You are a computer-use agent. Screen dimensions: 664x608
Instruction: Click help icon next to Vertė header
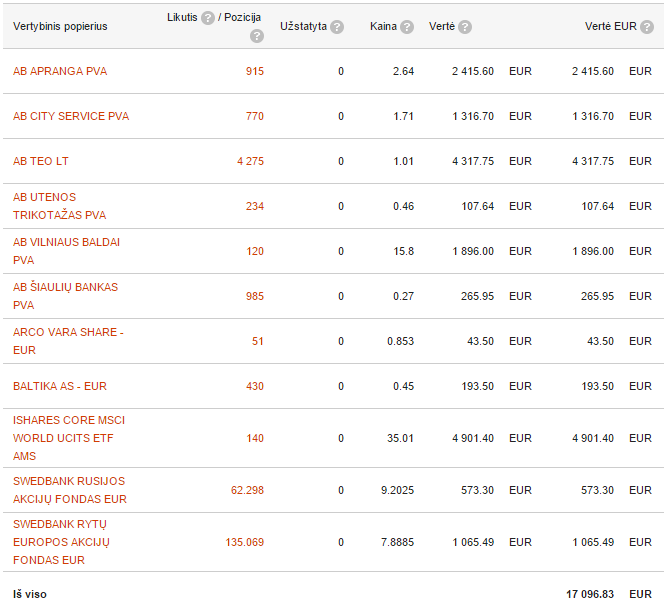click(465, 27)
